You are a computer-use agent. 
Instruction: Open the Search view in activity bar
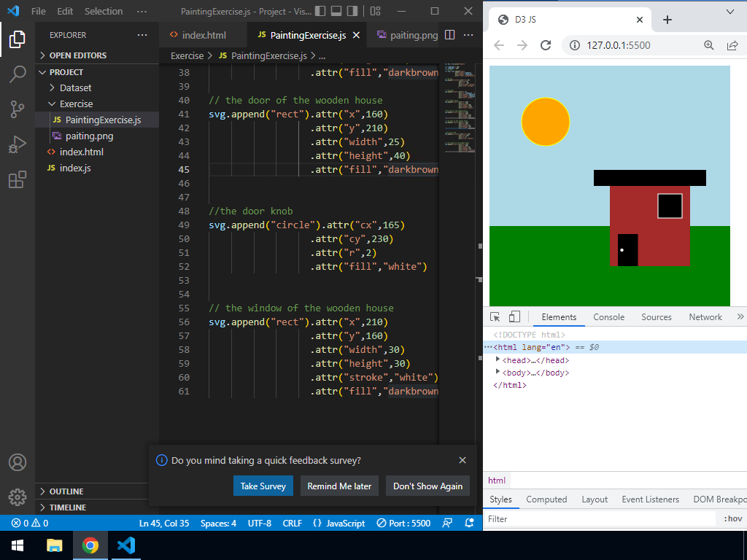point(18,74)
